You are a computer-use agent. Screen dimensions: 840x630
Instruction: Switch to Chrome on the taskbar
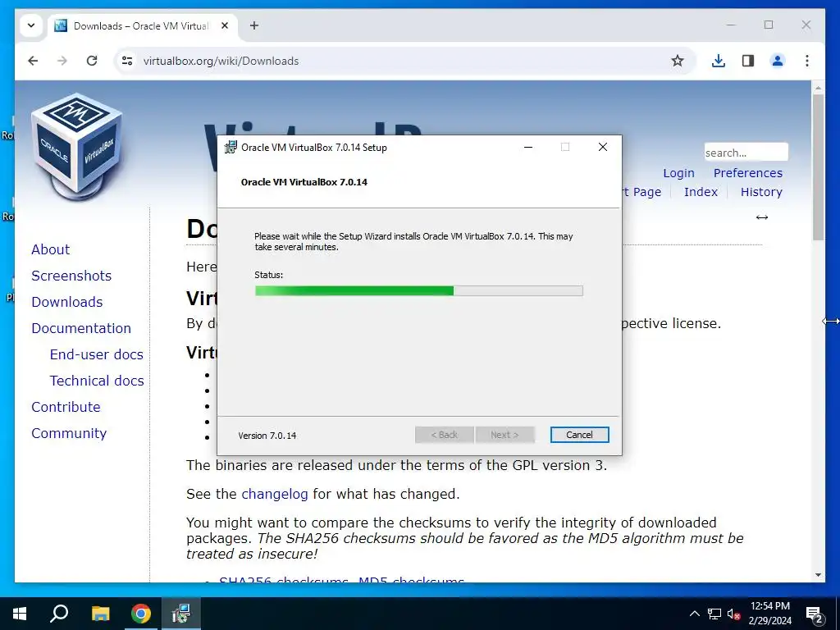click(x=141, y=614)
